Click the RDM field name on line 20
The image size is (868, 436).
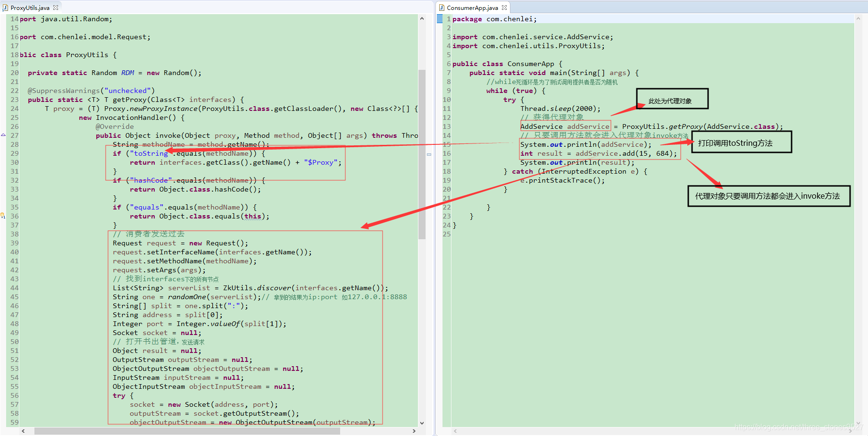coord(128,73)
